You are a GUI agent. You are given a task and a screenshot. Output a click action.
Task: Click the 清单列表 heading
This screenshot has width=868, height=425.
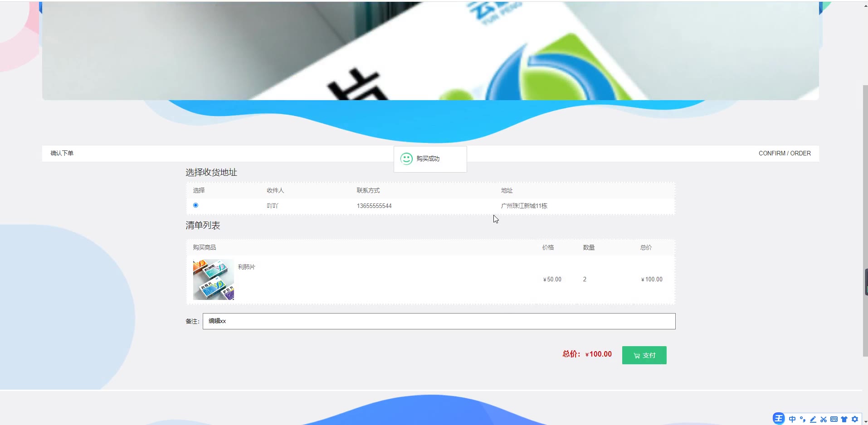(x=203, y=225)
